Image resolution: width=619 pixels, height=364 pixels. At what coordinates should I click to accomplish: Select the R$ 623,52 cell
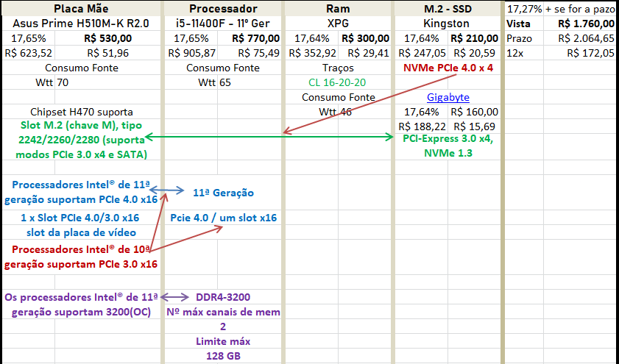point(29,53)
